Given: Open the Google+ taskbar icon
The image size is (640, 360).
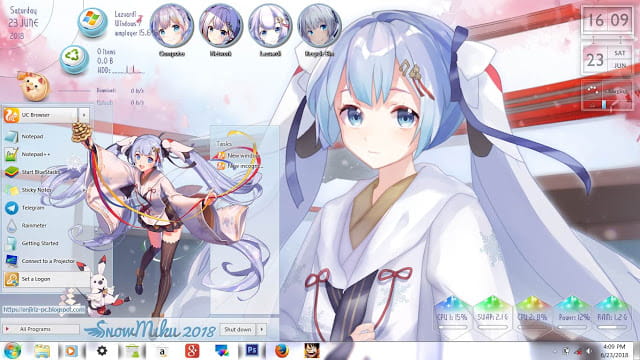Looking at the screenshot, I should click(192, 351).
